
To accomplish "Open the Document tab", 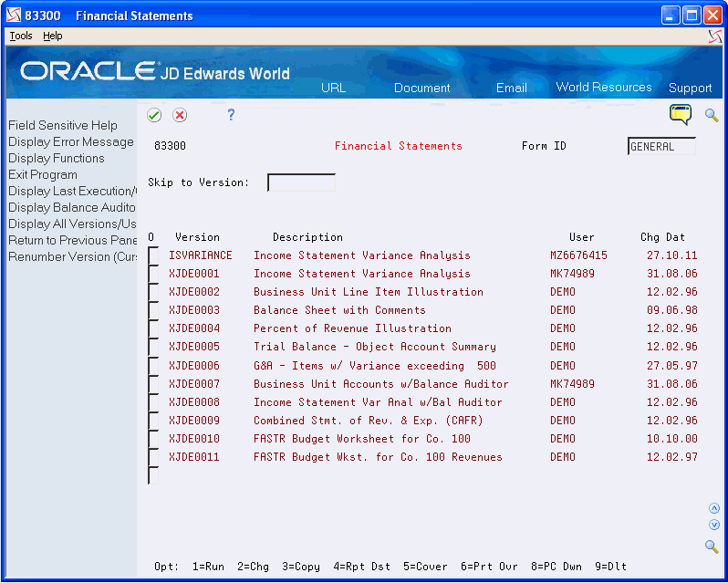I will [422, 88].
